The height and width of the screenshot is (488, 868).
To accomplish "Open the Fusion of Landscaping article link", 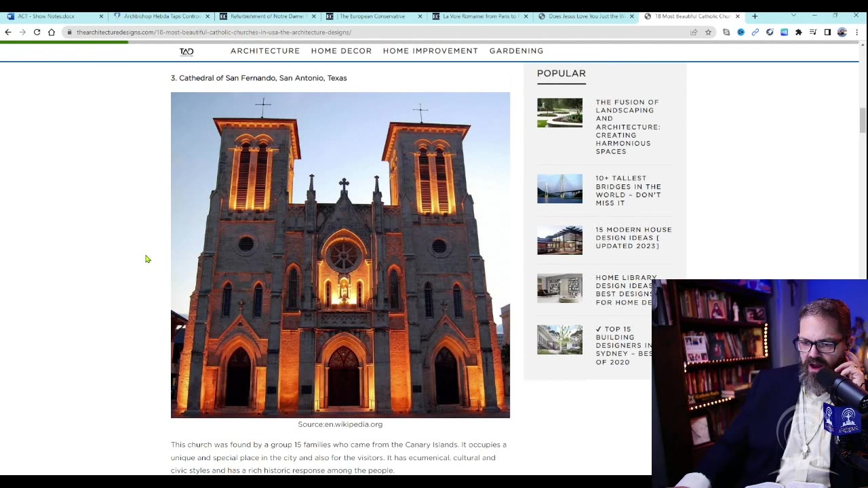I will (x=627, y=127).
